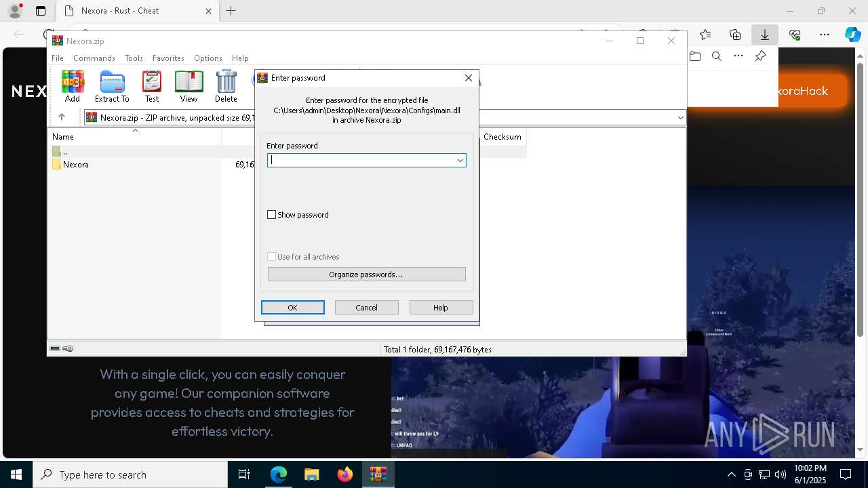Open Edge browser essentials heart icon

click(x=795, y=35)
